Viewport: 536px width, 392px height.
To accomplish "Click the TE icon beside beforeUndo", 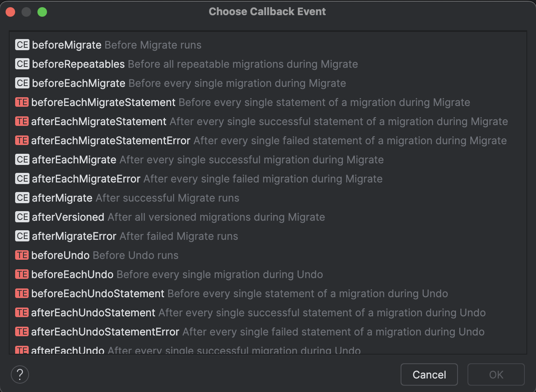I will (x=22, y=255).
